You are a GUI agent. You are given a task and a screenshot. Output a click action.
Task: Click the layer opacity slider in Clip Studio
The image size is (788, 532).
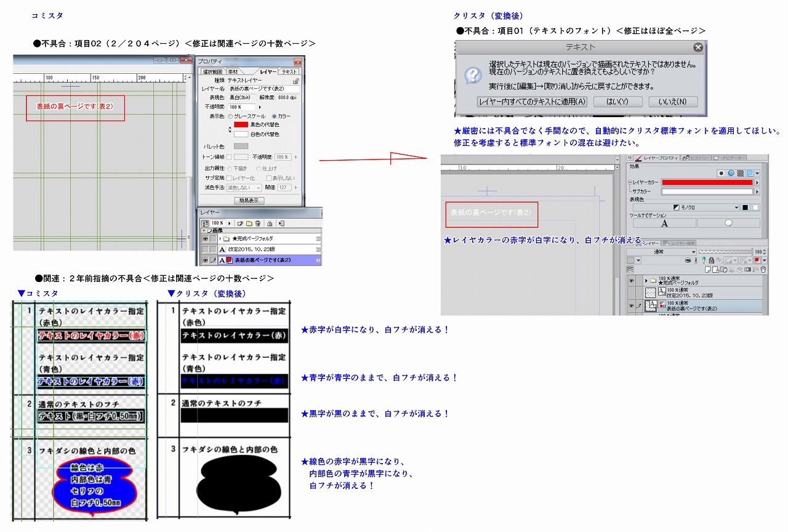coord(725,252)
